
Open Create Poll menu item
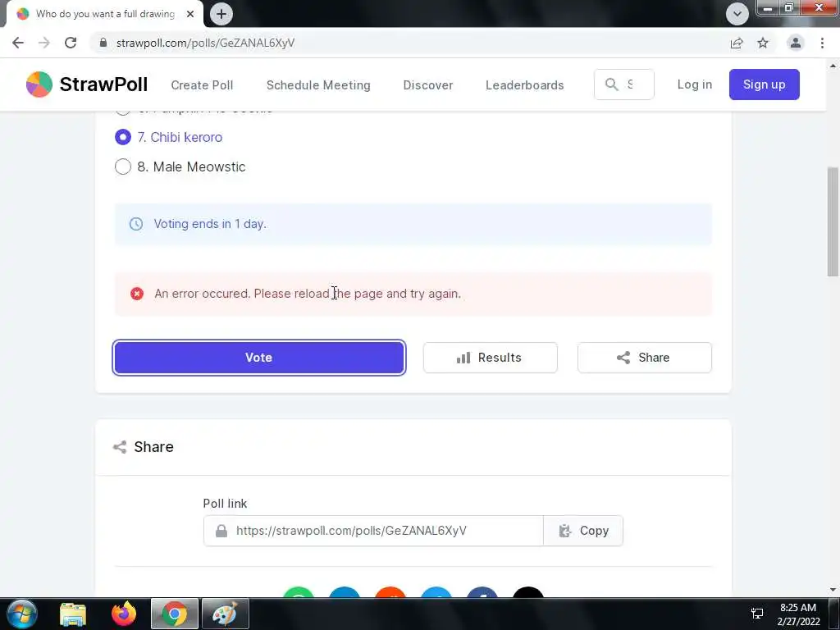coord(202,85)
